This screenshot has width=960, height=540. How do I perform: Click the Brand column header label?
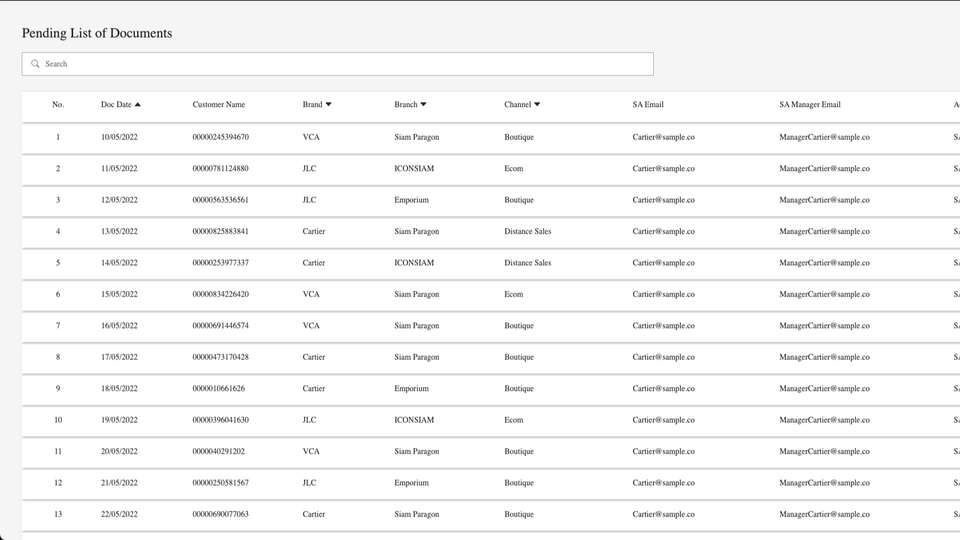tap(312, 105)
